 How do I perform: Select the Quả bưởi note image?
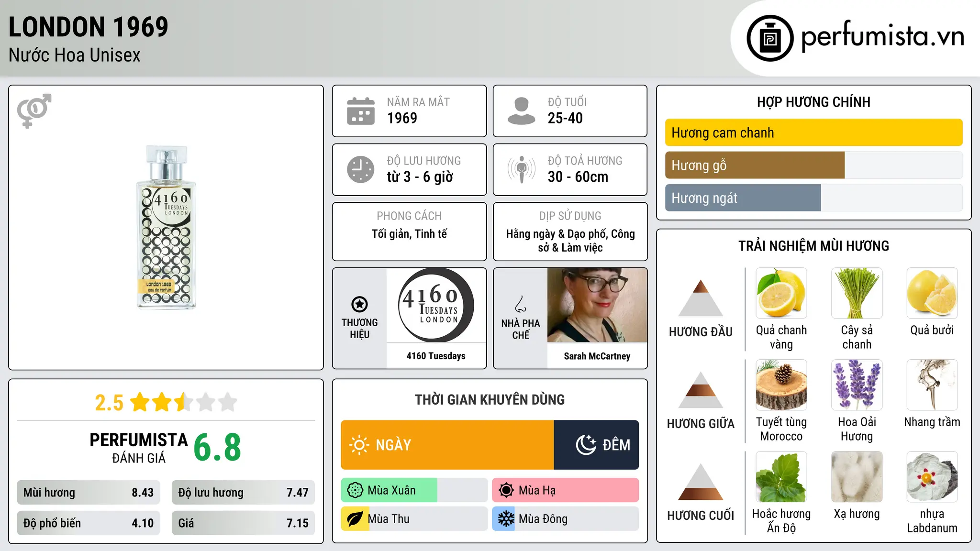point(932,293)
